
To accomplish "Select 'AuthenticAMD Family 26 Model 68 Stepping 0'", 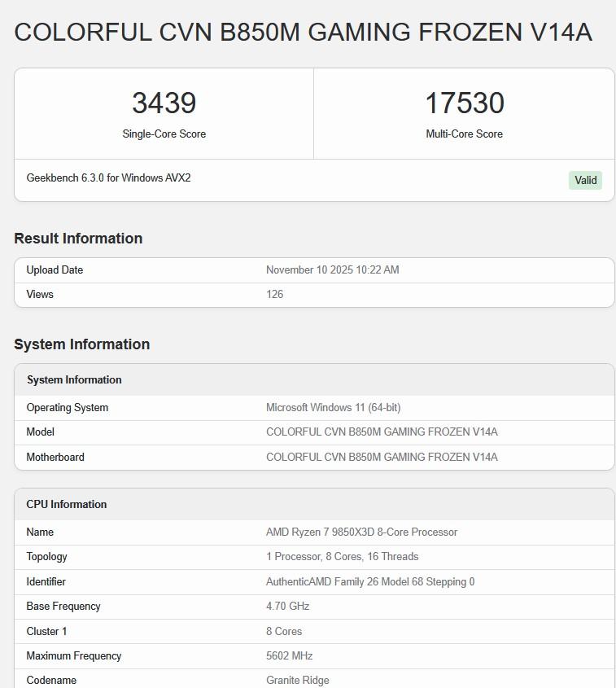I will (370, 582).
